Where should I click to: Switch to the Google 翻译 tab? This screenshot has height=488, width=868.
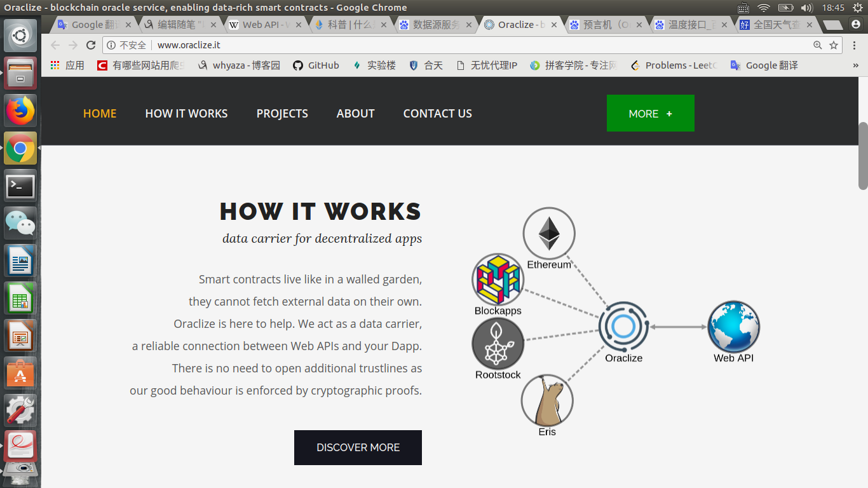coord(94,25)
